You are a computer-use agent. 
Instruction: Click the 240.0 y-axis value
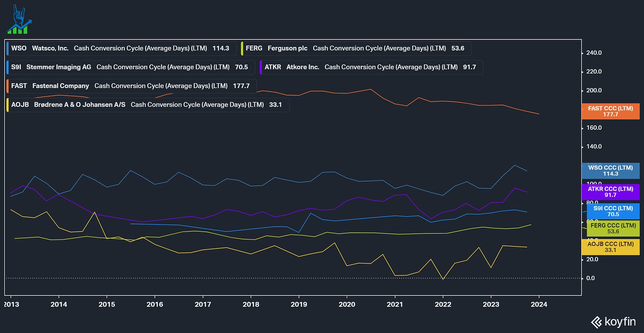594,53
